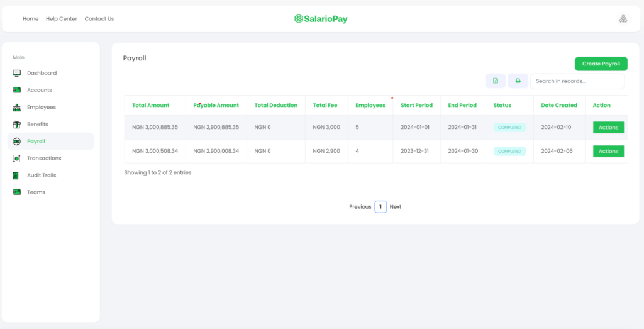Export records with the spreadsheet icon button
This screenshot has width=644, height=329.
(x=496, y=81)
